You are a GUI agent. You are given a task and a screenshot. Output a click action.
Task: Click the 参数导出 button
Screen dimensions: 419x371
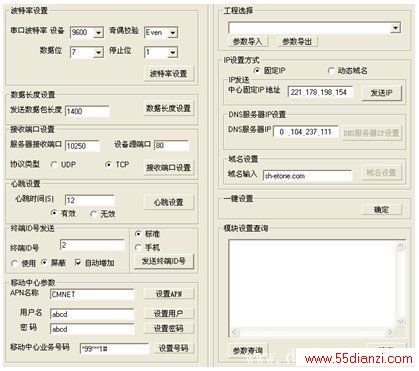[297, 41]
